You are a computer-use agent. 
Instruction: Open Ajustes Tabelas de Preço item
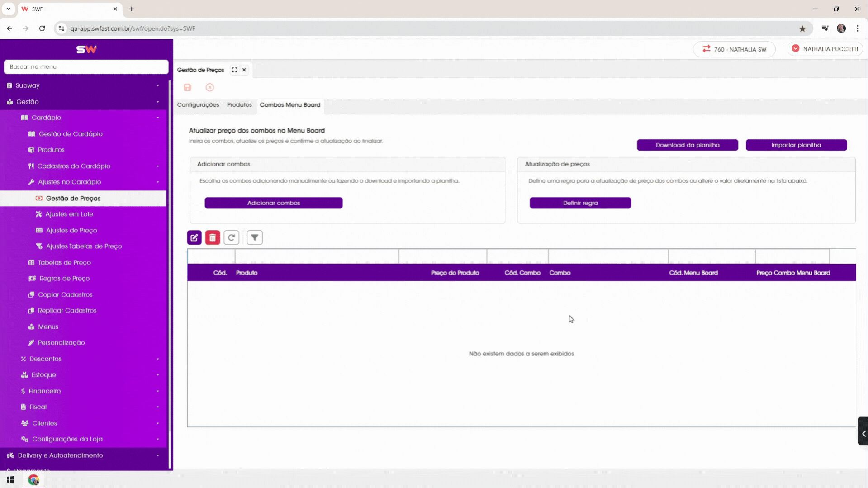(x=84, y=246)
